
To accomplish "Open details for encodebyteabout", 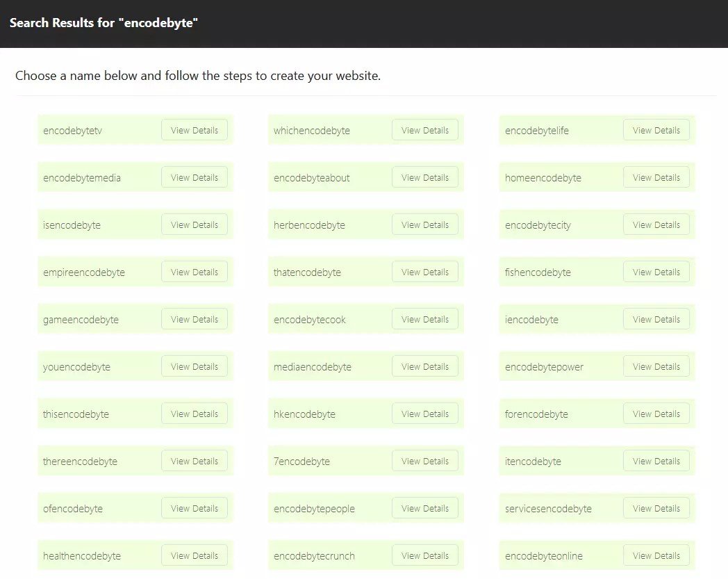I will pyautogui.click(x=425, y=177).
